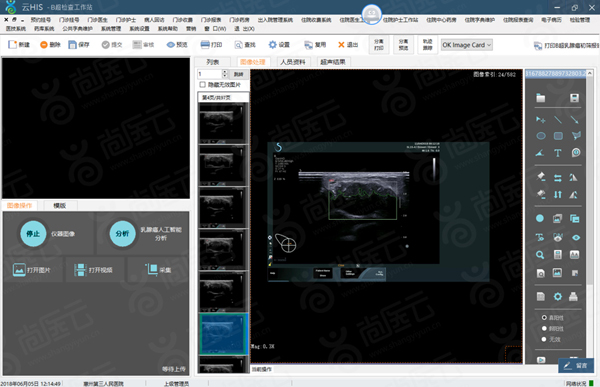Toggle the hide invalid images checkbox

point(202,85)
